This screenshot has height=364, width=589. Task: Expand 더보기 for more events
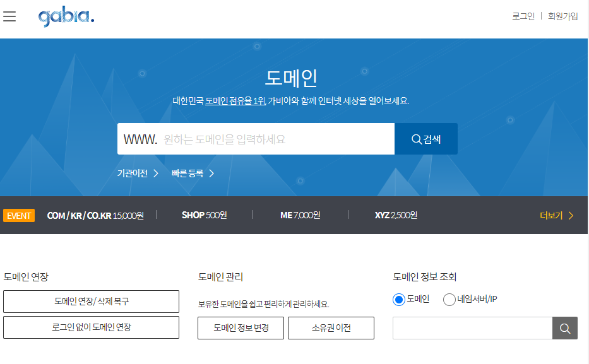[557, 215]
